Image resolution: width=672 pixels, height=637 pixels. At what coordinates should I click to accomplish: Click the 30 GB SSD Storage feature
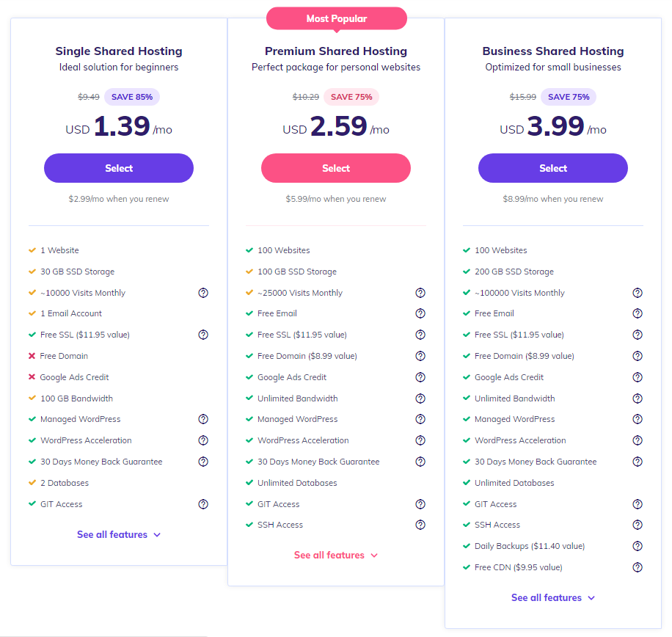pos(72,272)
